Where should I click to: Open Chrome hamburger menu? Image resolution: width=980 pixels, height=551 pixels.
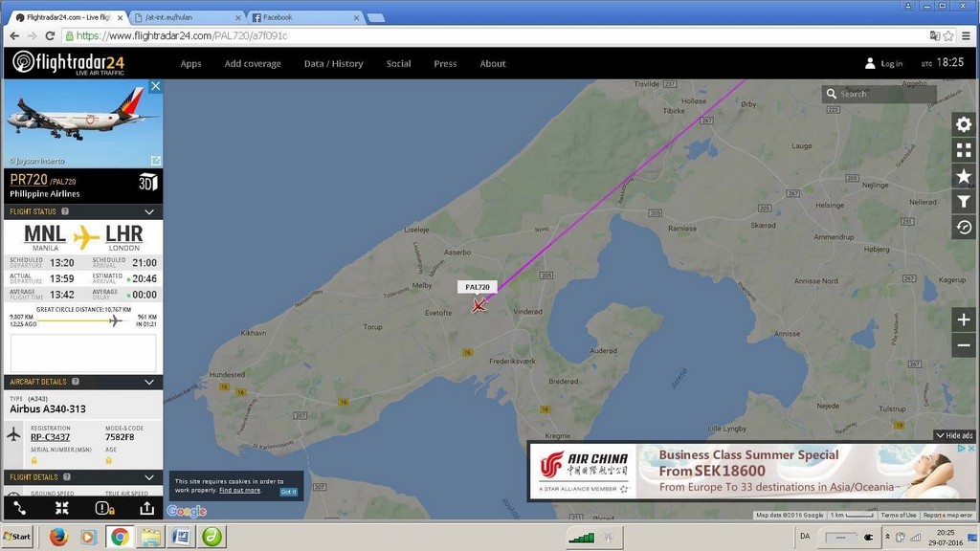[x=967, y=36]
